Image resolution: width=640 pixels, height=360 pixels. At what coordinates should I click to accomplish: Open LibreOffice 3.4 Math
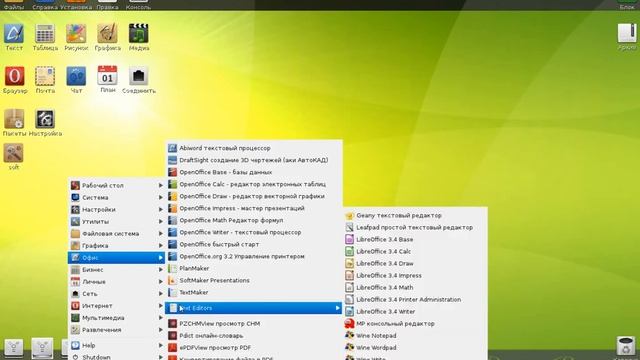point(415,288)
